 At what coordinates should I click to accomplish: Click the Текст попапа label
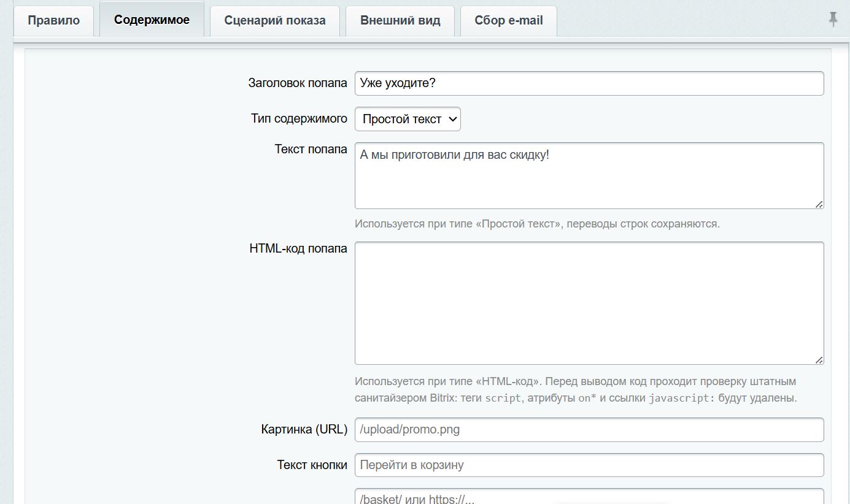tap(311, 149)
